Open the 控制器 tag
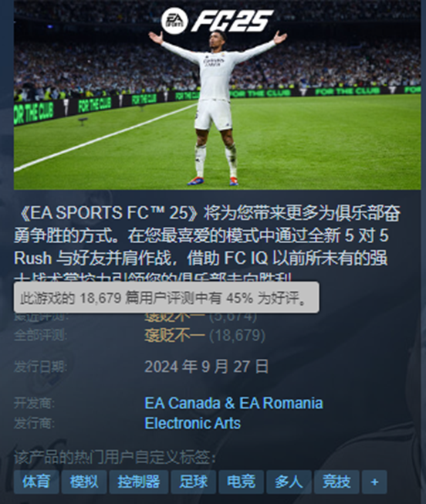This screenshot has width=426, height=504. click(139, 482)
